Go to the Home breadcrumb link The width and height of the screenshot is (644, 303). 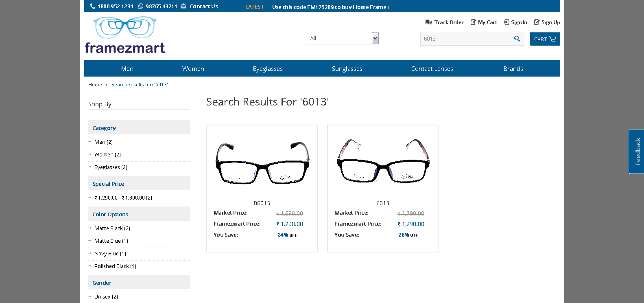pyautogui.click(x=95, y=85)
